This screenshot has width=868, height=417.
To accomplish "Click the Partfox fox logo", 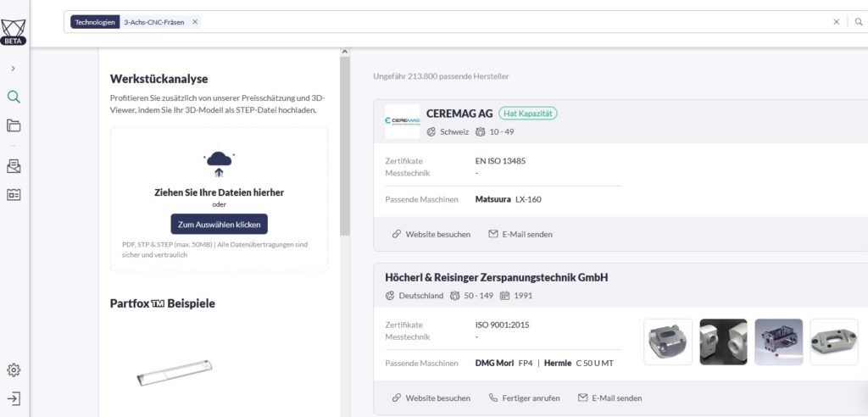I will [x=14, y=28].
